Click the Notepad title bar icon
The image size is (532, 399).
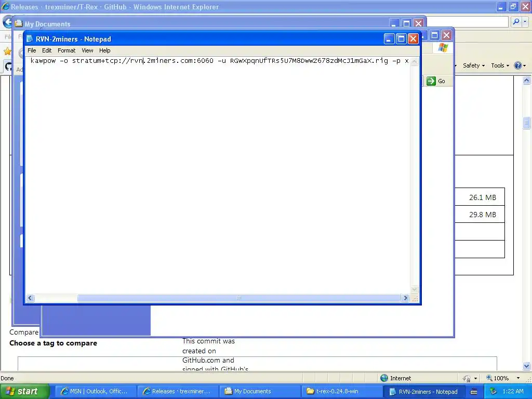click(30, 38)
